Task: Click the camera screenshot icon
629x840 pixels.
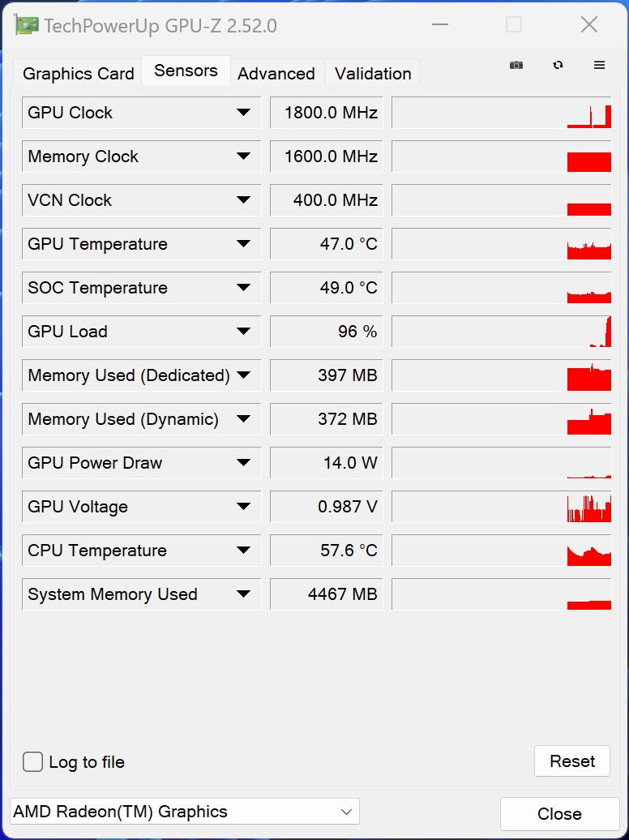Action: coord(516,66)
